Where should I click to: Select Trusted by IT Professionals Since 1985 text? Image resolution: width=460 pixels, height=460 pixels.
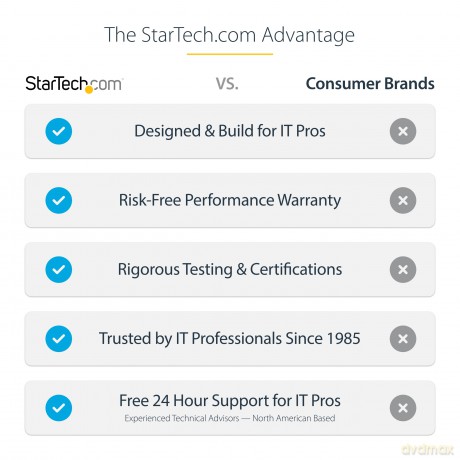tap(230, 338)
